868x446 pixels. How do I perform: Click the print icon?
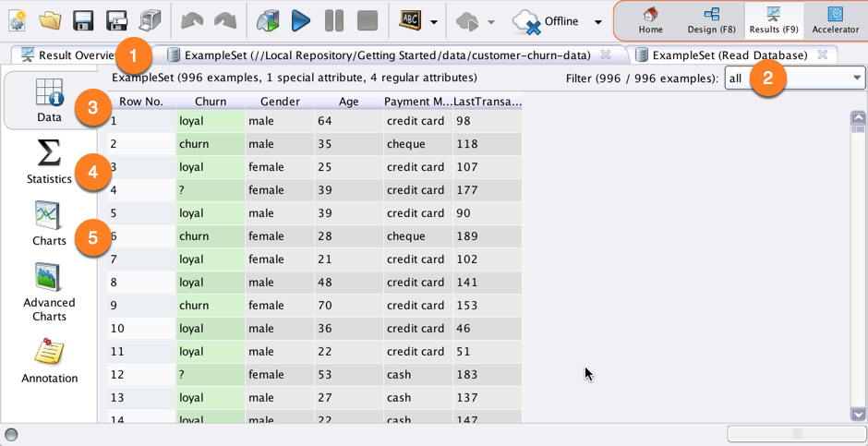coord(150,21)
